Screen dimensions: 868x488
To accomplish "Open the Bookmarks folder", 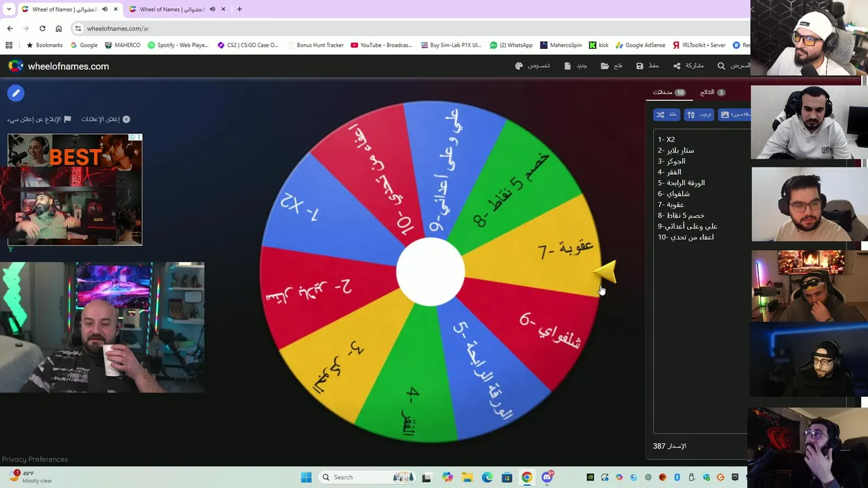I will pyautogui.click(x=44, y=45).
